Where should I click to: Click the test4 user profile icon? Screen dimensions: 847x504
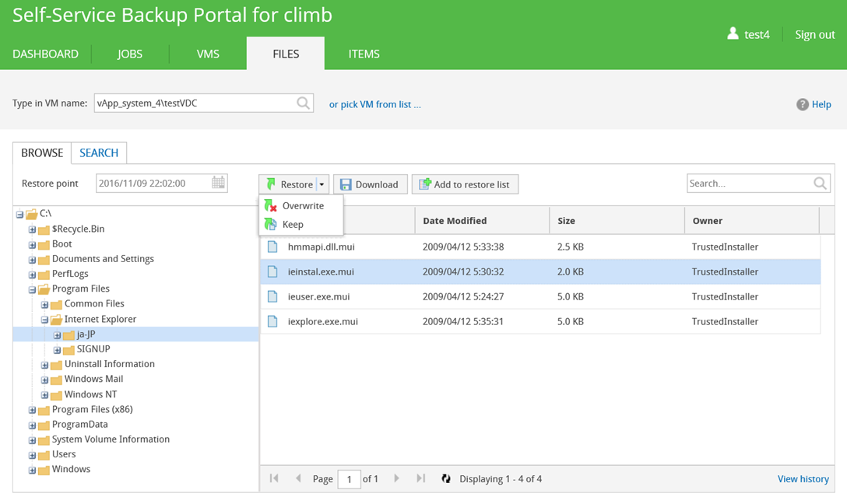[x=733, y=34]
